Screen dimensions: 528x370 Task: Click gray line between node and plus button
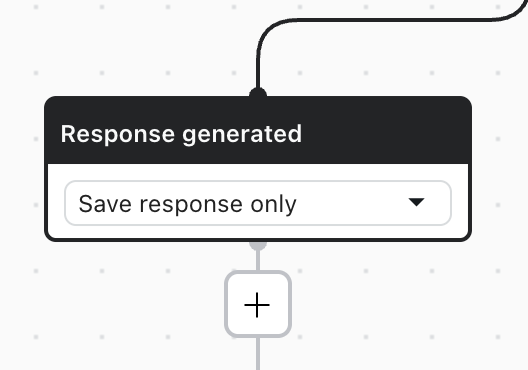[x=258, y=260]
